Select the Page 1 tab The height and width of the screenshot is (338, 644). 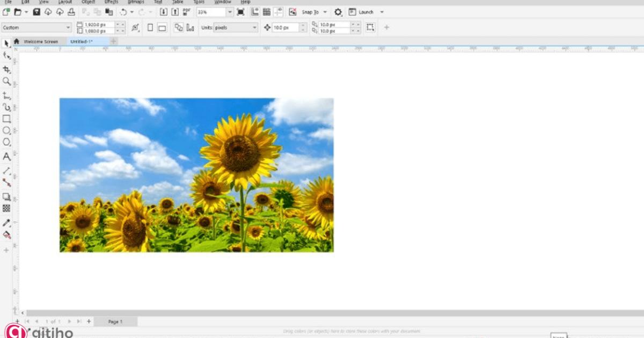(x=115, y=321)
